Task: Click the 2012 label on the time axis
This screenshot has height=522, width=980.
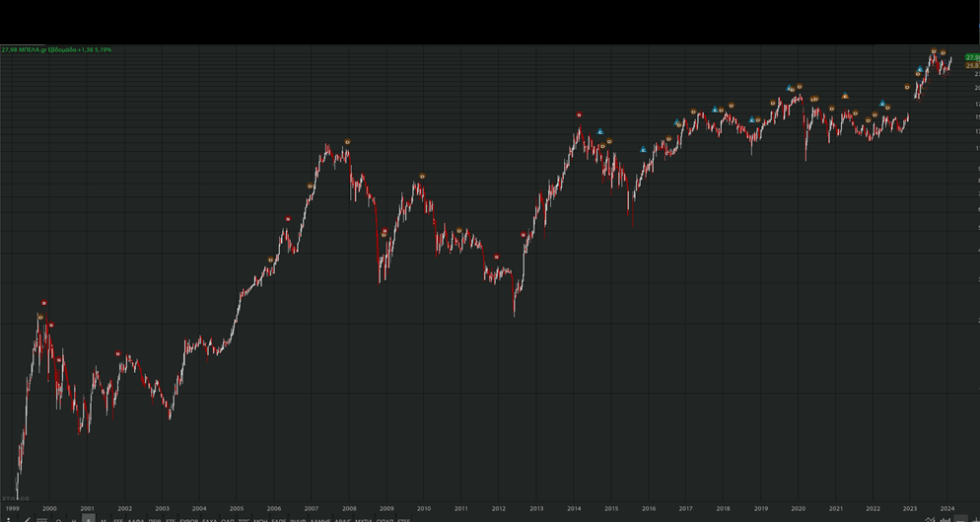Action: click(x=498, y=509)
